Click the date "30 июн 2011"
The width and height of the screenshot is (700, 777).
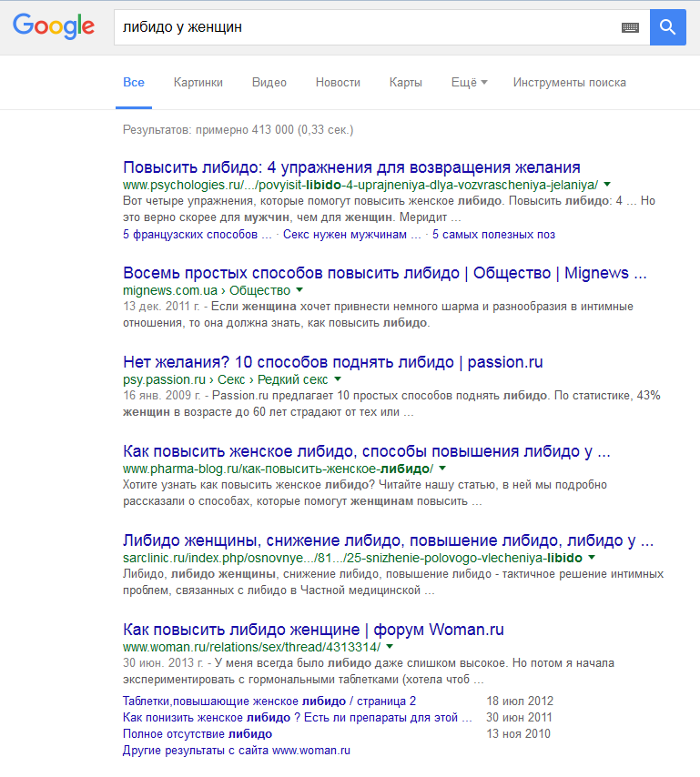pos(519,718)
